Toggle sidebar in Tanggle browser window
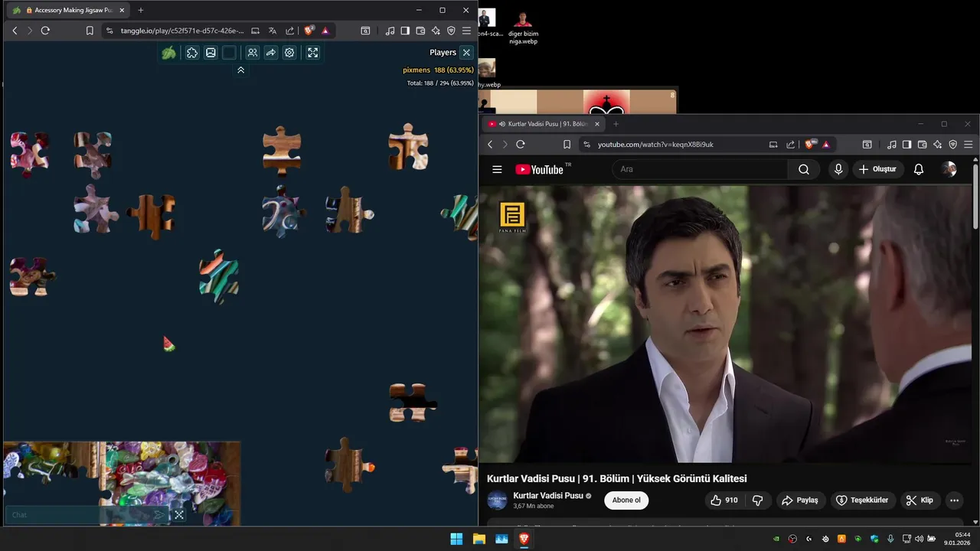This screenshot has width=980, height=551. 405,31
